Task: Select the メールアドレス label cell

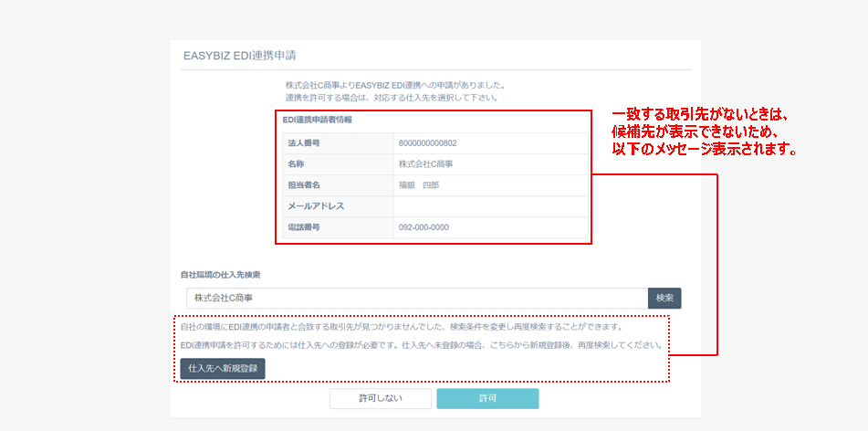Action: 337,206
